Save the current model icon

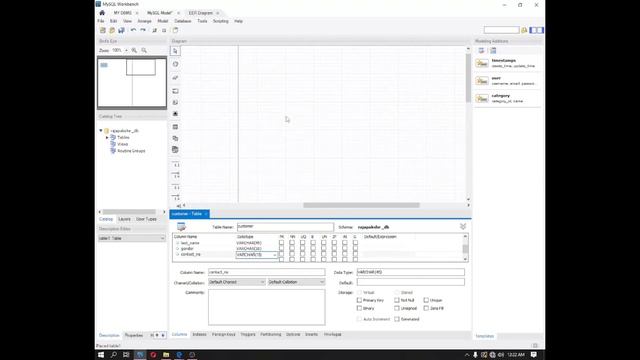[121, 30]
